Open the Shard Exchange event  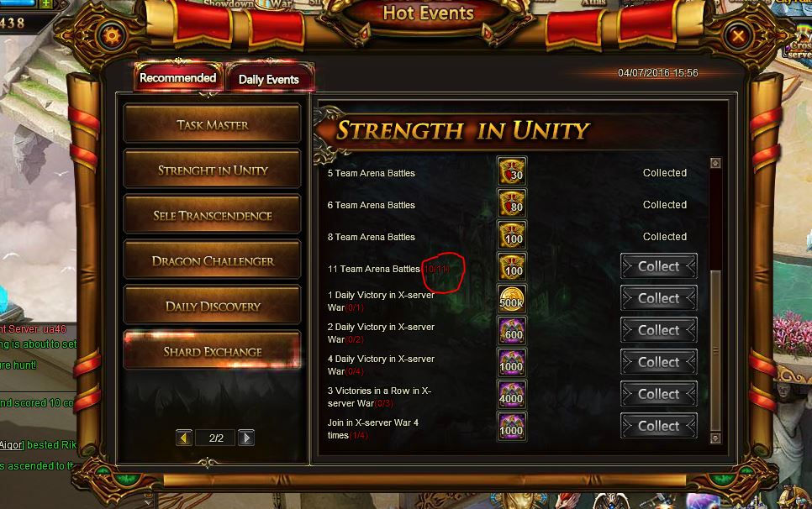pos(213,351)
